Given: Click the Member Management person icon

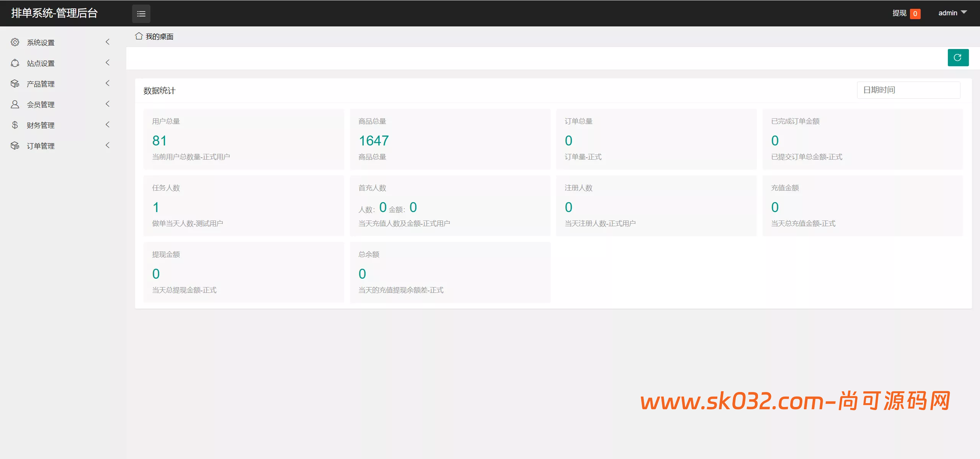Looking at the screenshot, I should [15, 104].
